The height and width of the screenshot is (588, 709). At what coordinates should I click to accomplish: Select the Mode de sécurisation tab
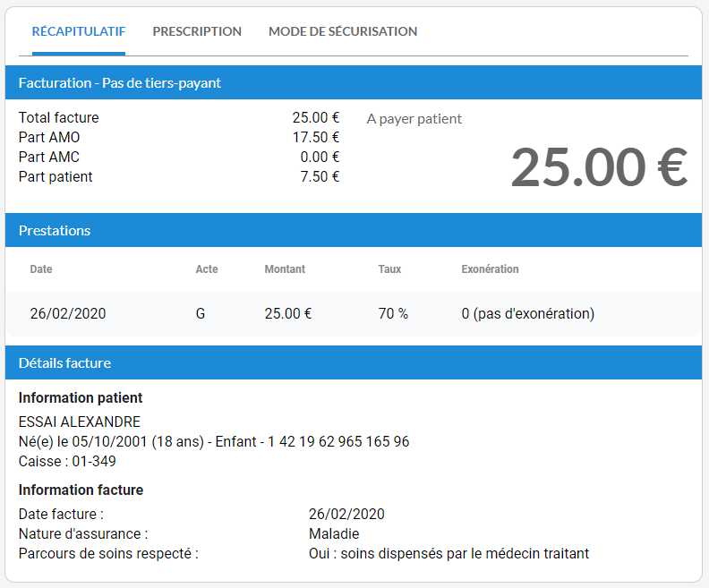(343, 31)
